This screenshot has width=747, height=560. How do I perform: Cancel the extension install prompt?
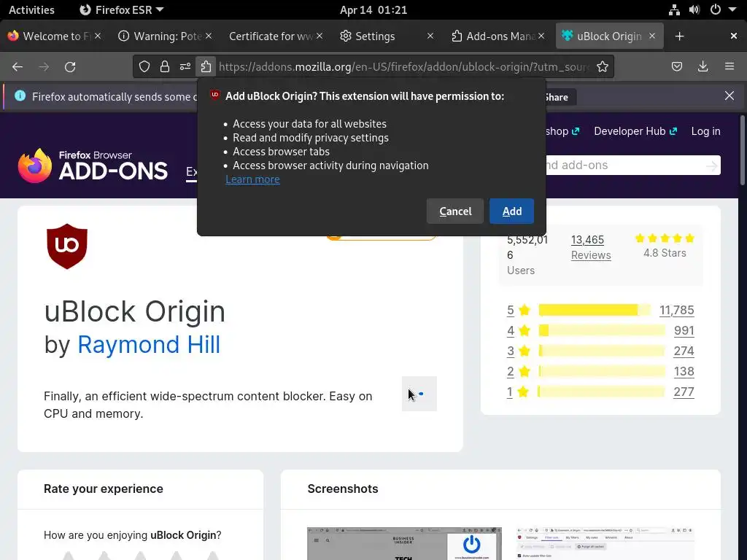(x=455, y=211)
